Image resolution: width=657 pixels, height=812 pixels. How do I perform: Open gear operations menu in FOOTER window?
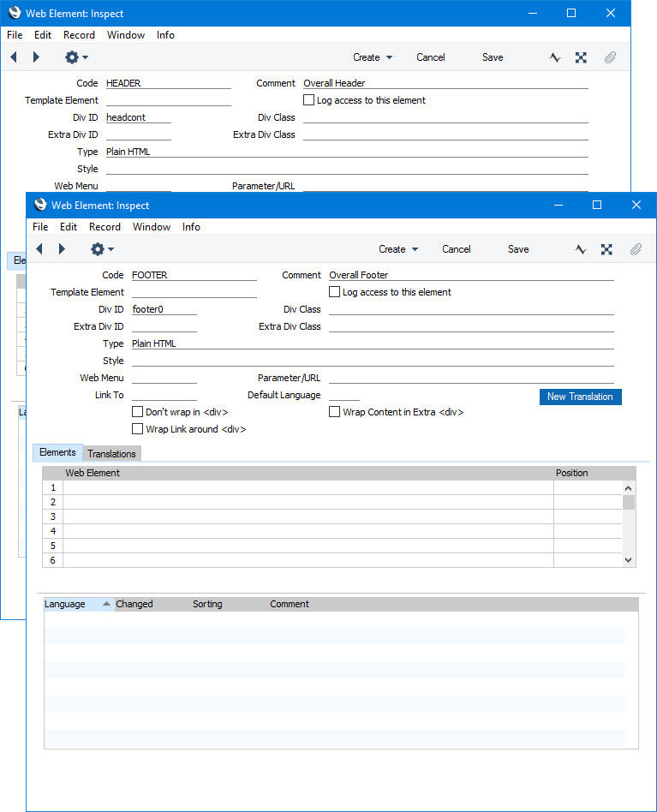pyautogui.click(x=102, y=249)
